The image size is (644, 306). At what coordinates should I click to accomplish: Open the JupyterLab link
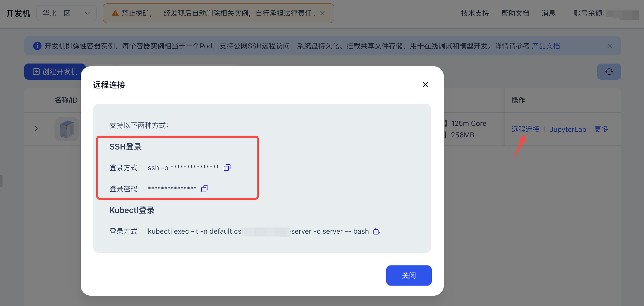(x=568, y=129)
